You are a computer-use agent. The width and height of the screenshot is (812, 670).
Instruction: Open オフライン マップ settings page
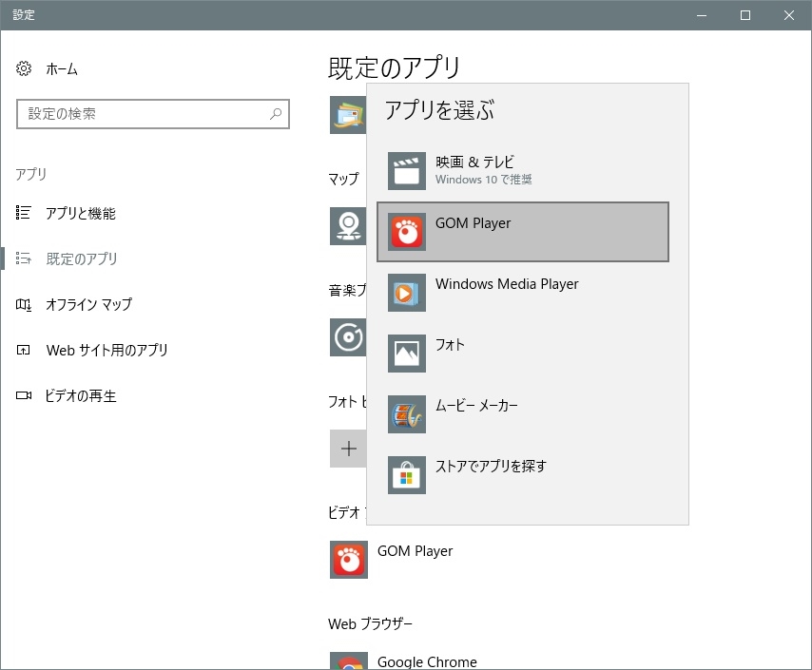point(88,305)
